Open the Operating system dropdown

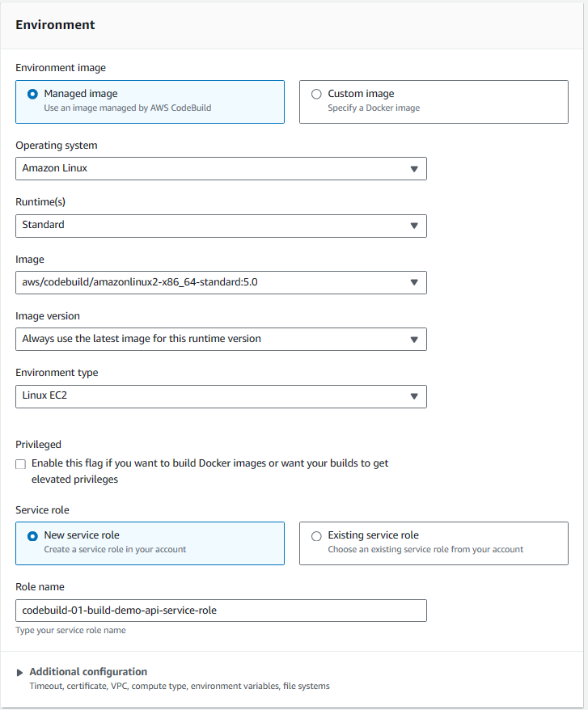pos(221,168)
